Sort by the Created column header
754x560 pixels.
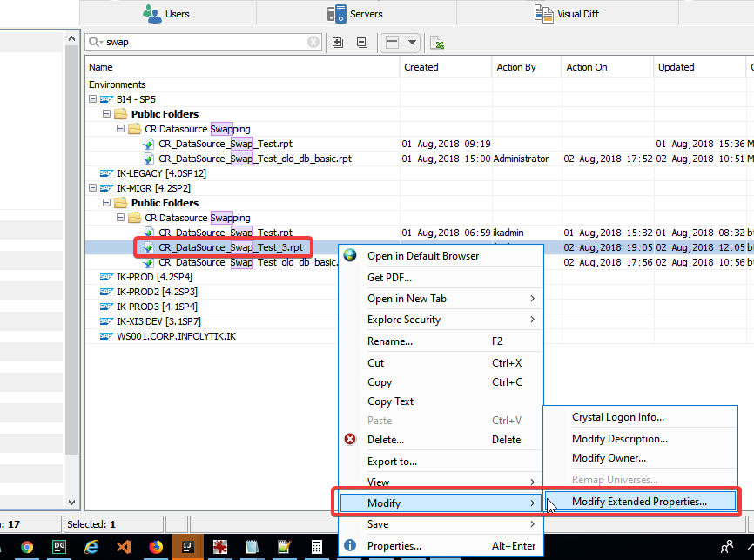point(446,67)
